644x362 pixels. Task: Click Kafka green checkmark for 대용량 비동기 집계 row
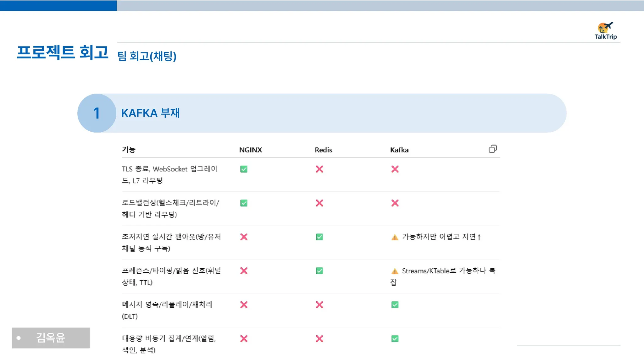[x=395, y=339]
